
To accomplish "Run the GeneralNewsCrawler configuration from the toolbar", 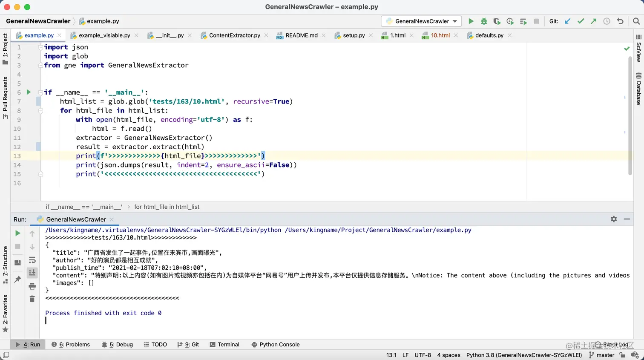I will tap(471, 21).
